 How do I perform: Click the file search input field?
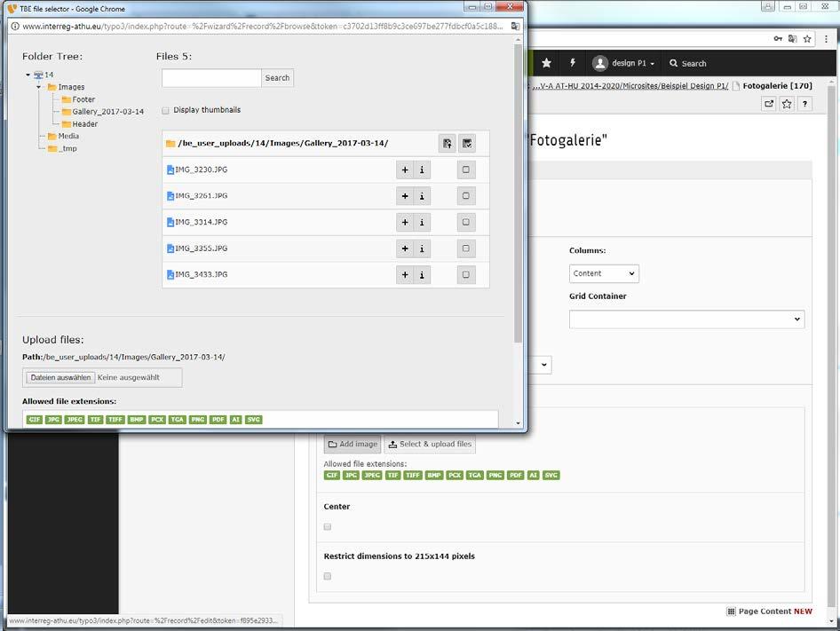(x=211, y=78)
